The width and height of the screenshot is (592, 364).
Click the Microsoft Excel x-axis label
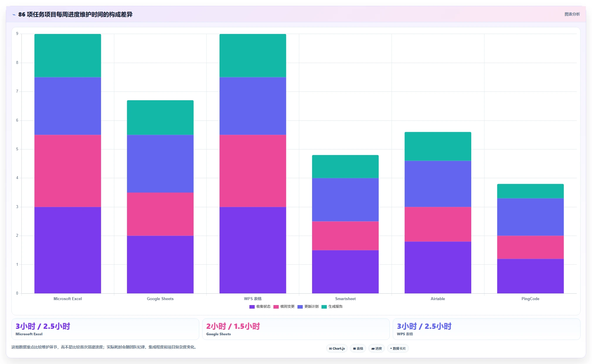tap(68, 299)
